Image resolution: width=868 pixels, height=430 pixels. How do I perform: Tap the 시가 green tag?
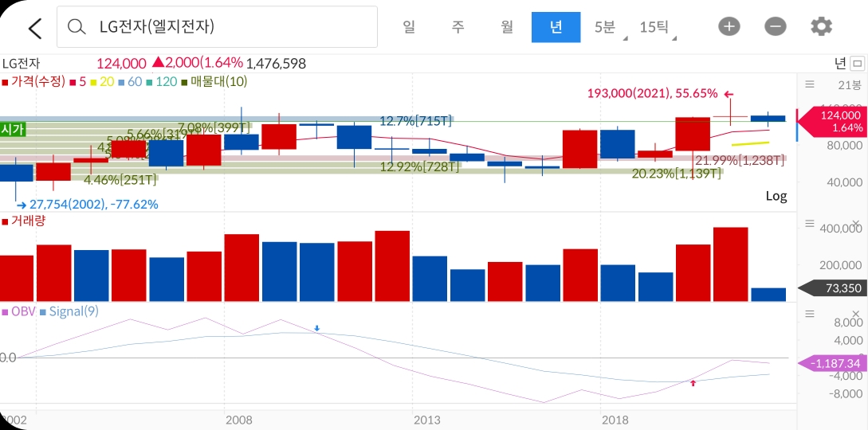coord(12,129)
